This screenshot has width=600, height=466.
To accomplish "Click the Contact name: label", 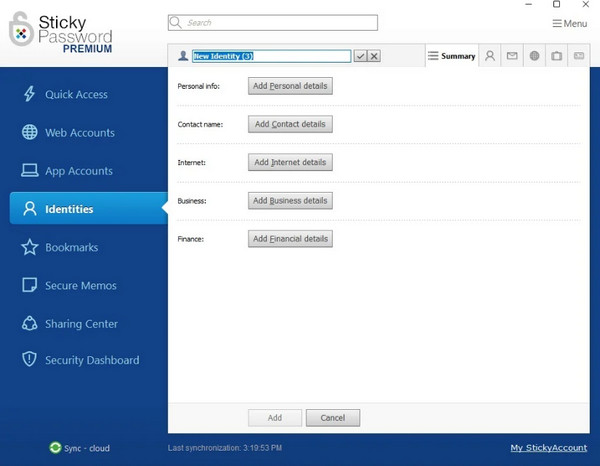I will 200,124.
